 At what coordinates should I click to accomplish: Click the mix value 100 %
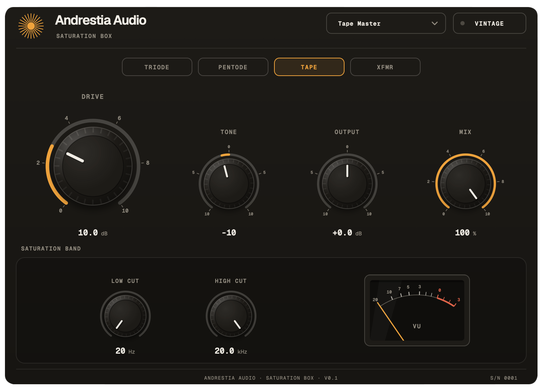(466, 233)
